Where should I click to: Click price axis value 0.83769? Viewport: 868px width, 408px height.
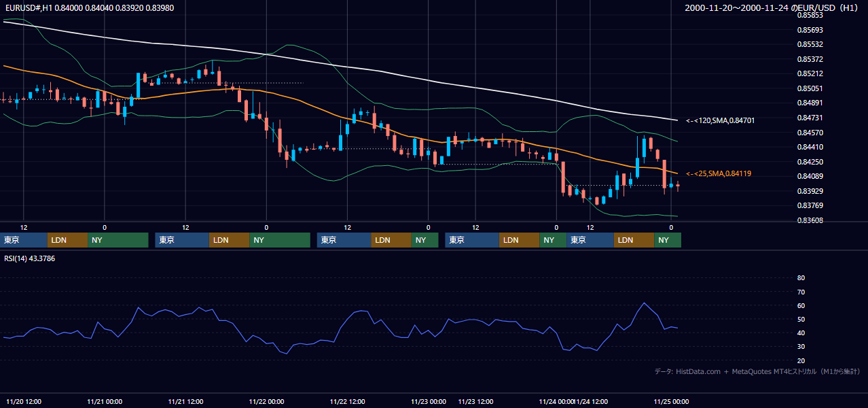click(810, 205)
